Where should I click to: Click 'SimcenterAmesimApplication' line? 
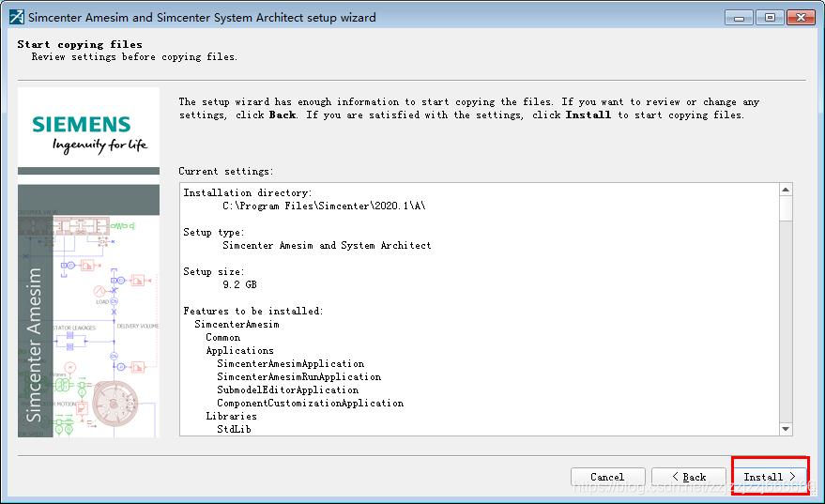click(x=290, y=363)
